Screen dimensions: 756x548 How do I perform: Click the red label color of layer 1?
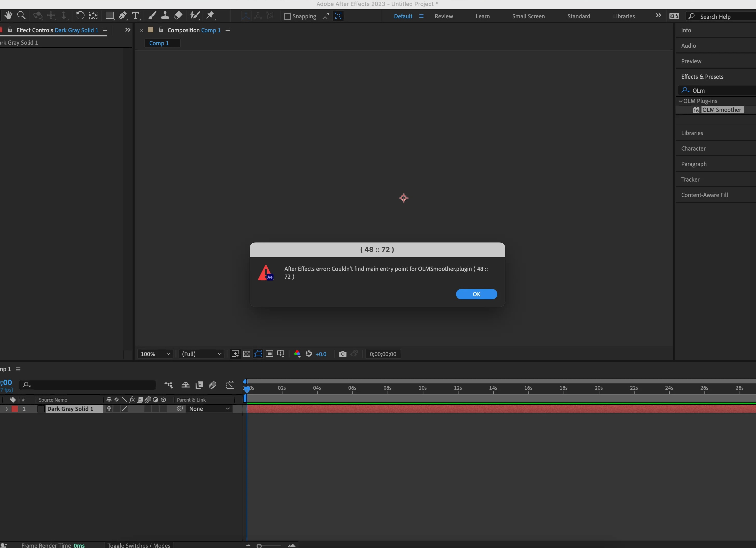pyautogui.click(x=15, y=409)
